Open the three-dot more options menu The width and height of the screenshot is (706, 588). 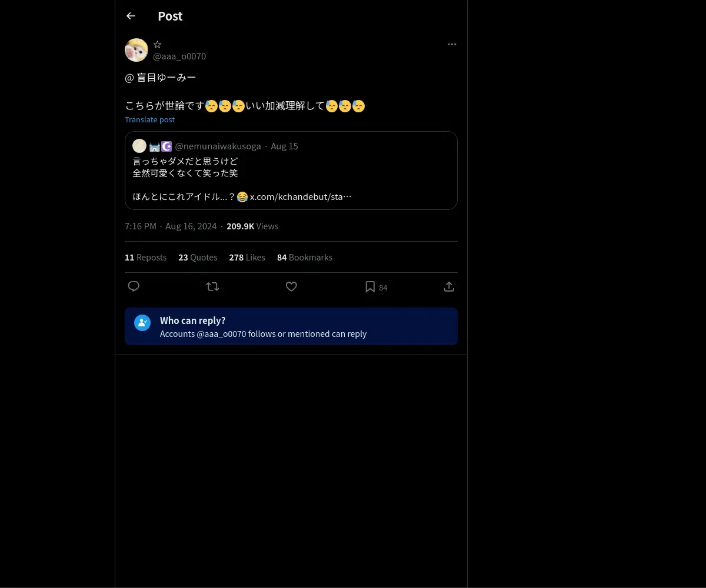click(452, 44)
